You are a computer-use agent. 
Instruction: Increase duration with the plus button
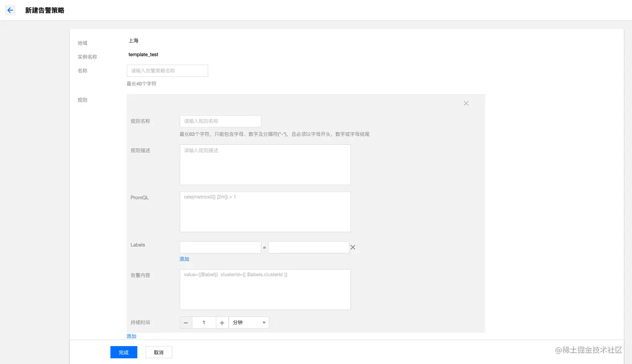pyautogui.click(x=222, y=323)
